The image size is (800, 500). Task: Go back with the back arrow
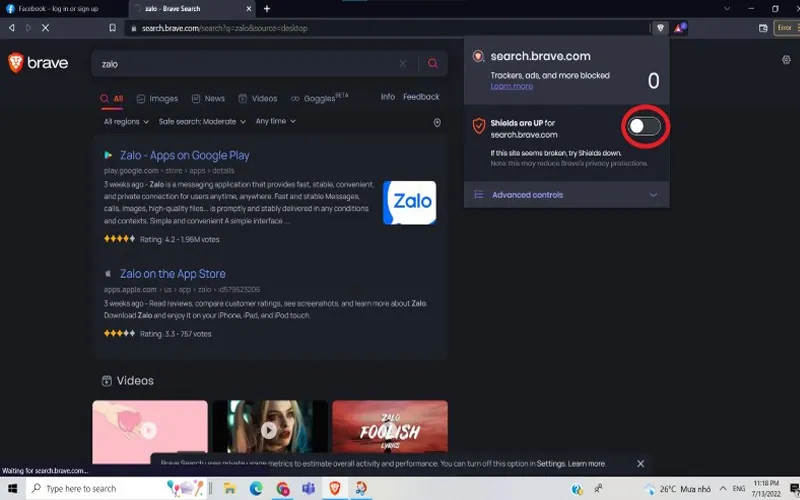[x=12, y=28]
